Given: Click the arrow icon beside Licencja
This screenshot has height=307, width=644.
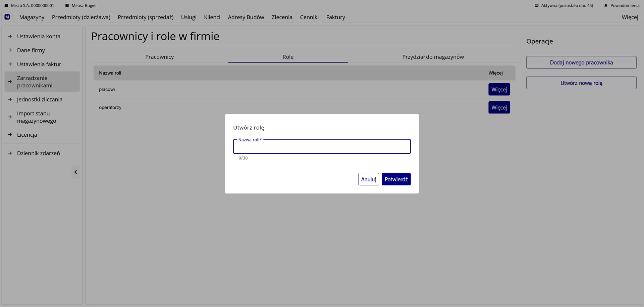Looking at the screenshot, I should pos(10,135).
